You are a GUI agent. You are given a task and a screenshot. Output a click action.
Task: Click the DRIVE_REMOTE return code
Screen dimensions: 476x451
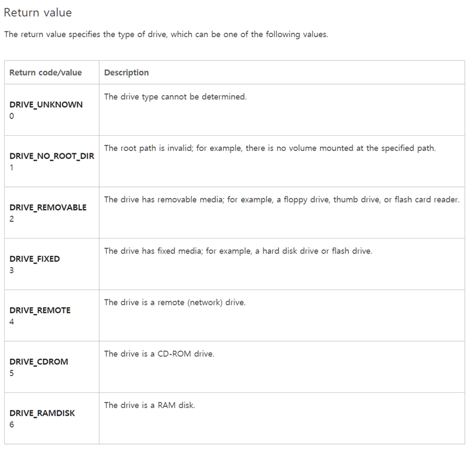pyautogui.click(x=40, y=310)
